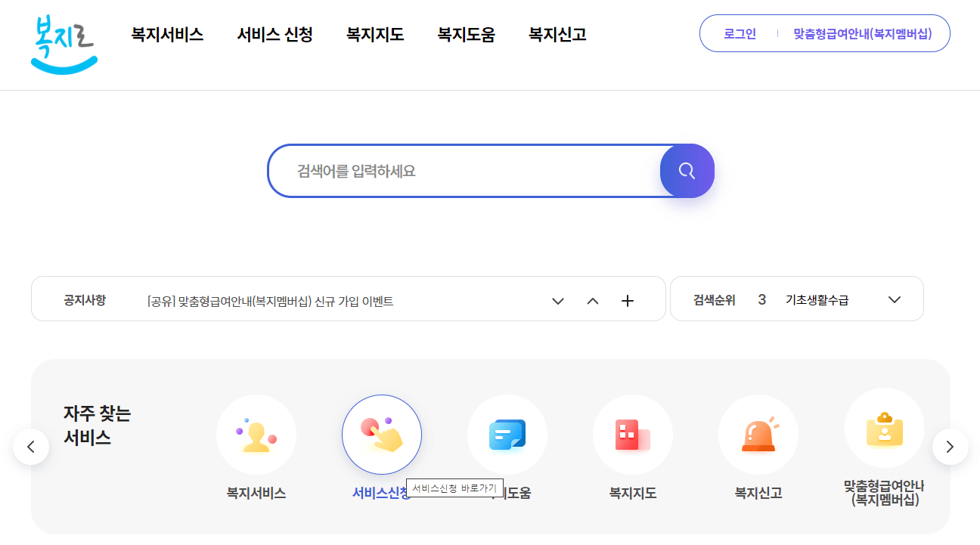Screen dimensions: 980x545
Task: Open the 복지서비스 person icon
Action: tap(256, 435)
